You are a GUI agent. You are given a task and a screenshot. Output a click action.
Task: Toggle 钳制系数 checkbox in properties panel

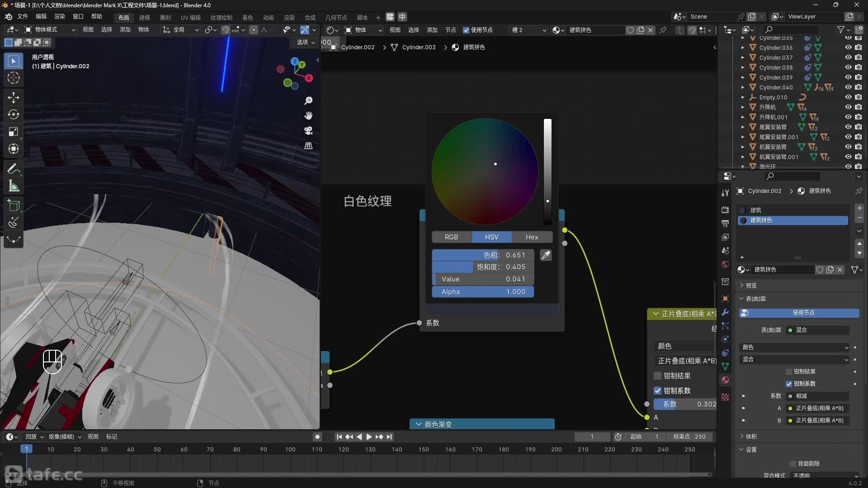pyautogui.click(x=789, y=384)
